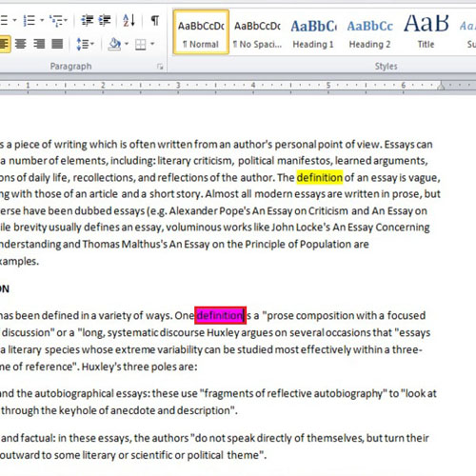Open the Multilevel List dropdown arrow
The width and height of the screenshot is (476, 476).
[66, 21]
